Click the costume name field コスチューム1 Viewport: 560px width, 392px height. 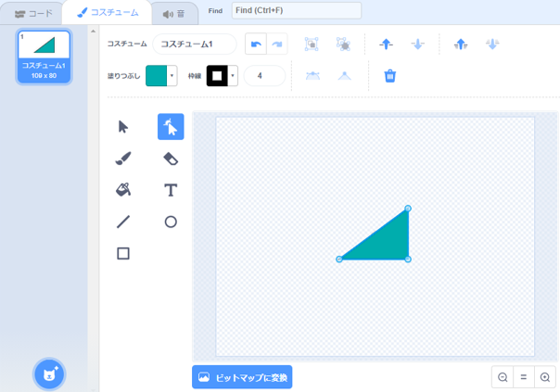(x=195, y=44)
